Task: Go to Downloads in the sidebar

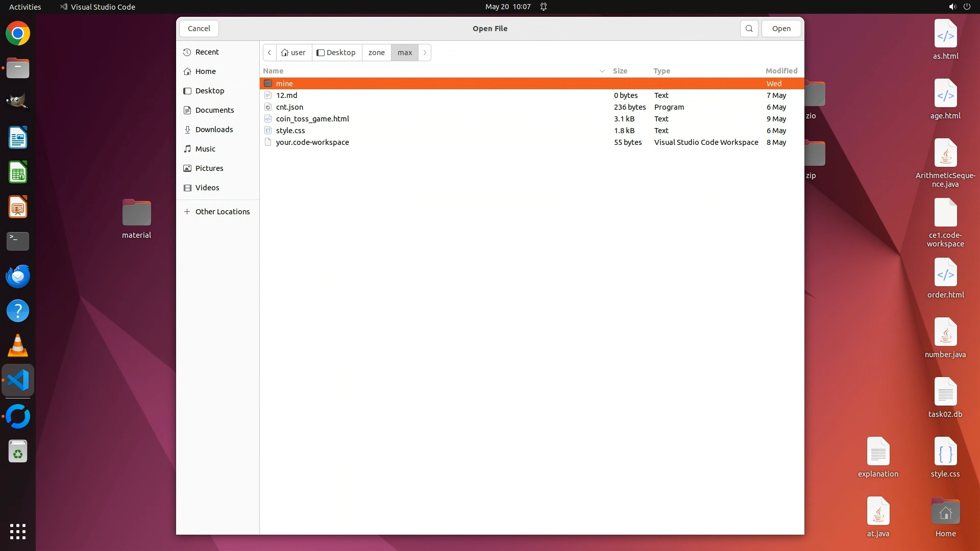Action: point(214,130)
